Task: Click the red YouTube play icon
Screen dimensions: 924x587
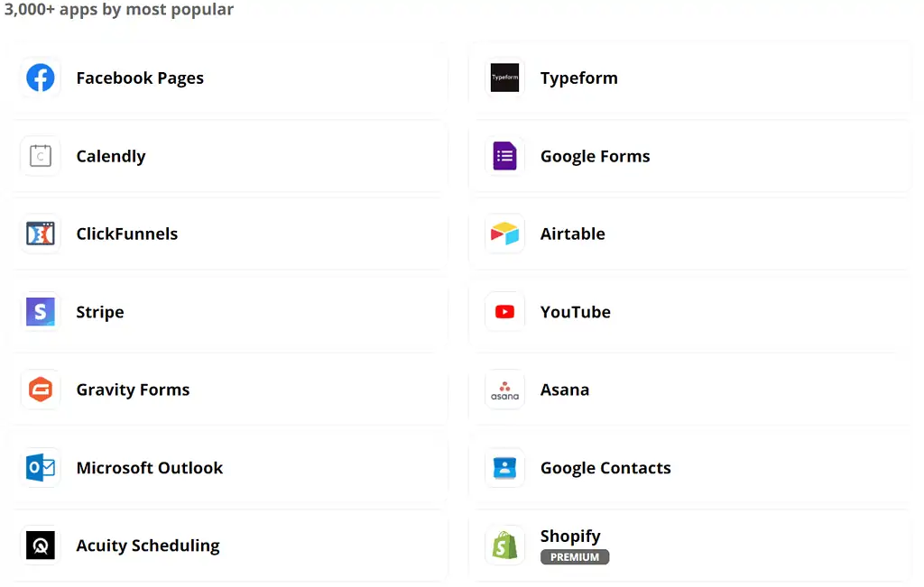Action: point(504,312)
